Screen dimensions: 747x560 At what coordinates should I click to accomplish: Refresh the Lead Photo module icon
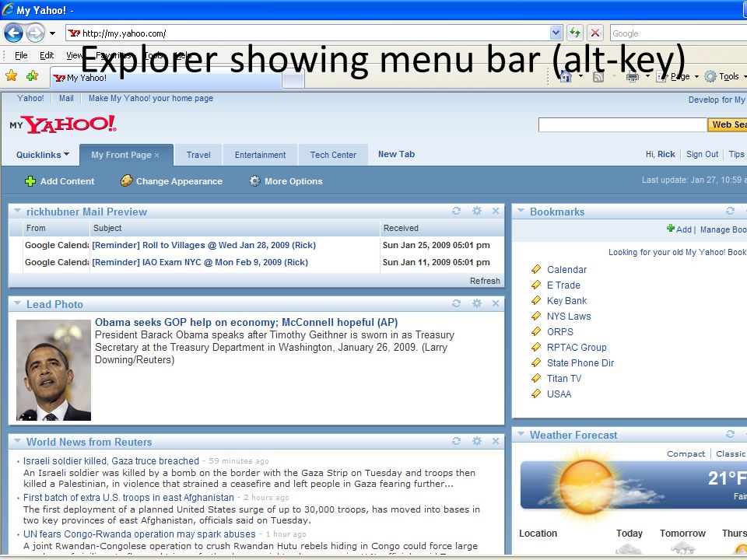pyautogui.click(x=457, y=303)
